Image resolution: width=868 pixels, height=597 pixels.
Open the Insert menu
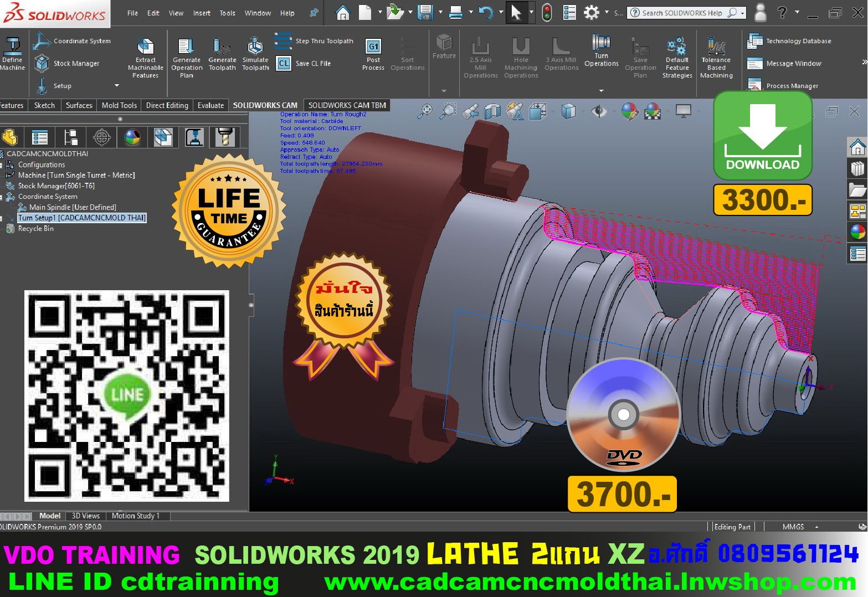(x=201, y=13)
